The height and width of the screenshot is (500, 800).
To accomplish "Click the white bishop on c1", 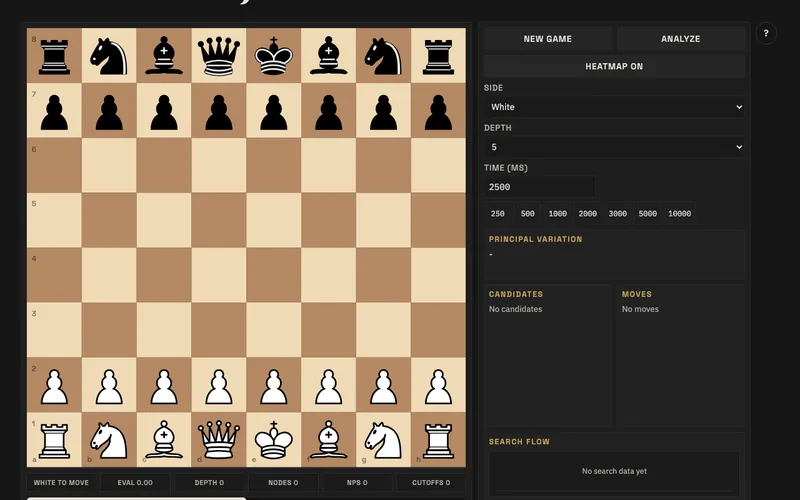I will pyautogui.click(x=164, y=440).
